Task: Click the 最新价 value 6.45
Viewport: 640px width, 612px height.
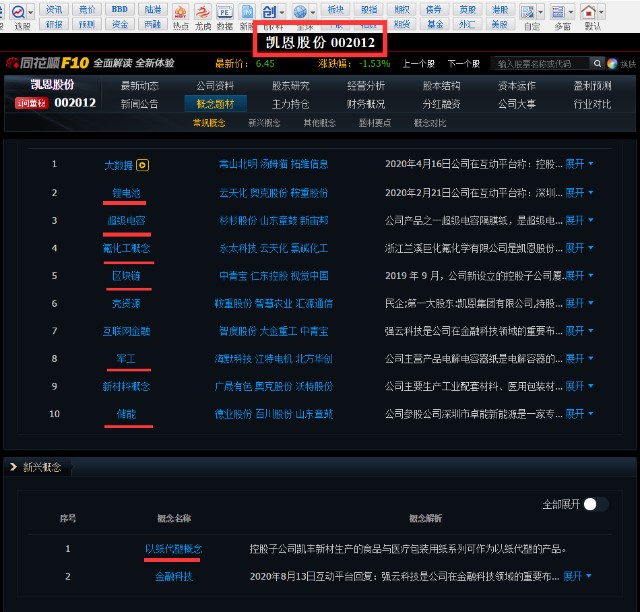Action: pos(265,64)
